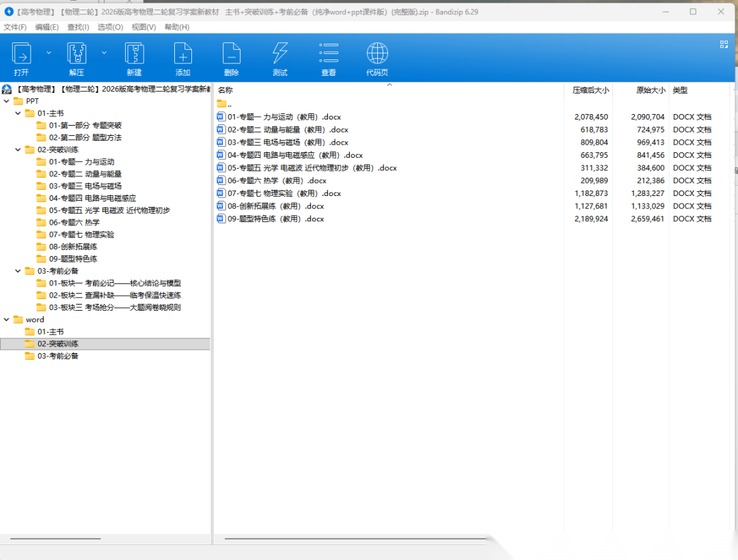Collapse the PPT folder in tree

click(7, 101)
